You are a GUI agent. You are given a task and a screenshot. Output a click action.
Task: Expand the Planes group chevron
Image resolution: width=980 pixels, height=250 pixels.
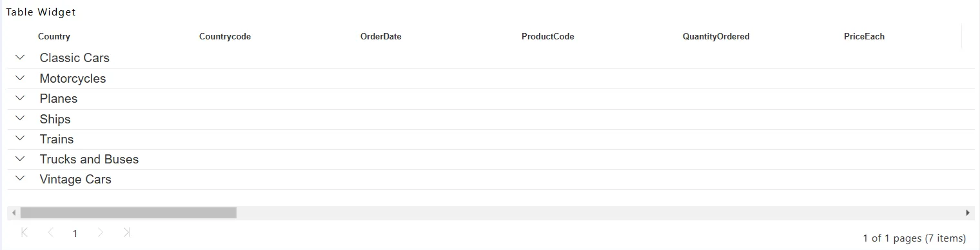tap(20, 98)
